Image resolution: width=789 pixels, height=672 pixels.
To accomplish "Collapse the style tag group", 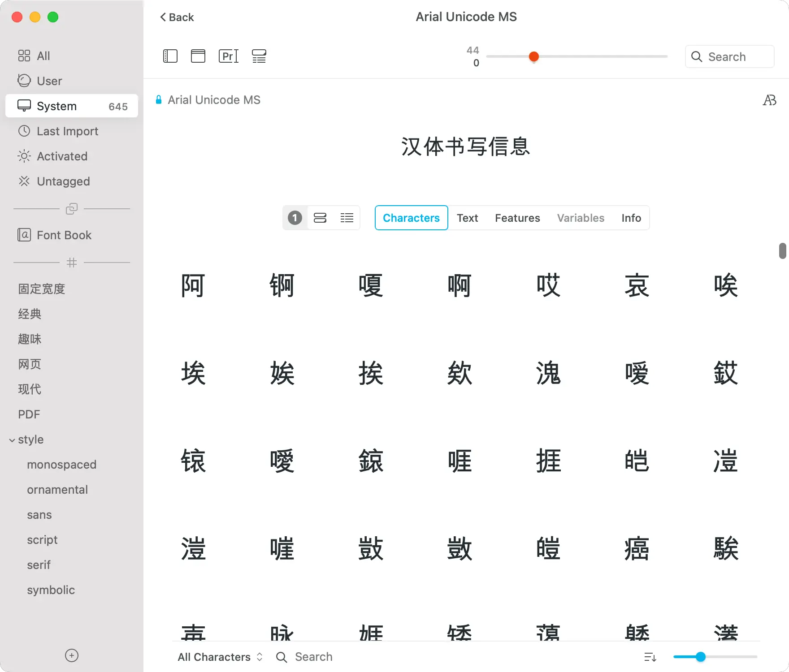I will [x=12, y=440].
